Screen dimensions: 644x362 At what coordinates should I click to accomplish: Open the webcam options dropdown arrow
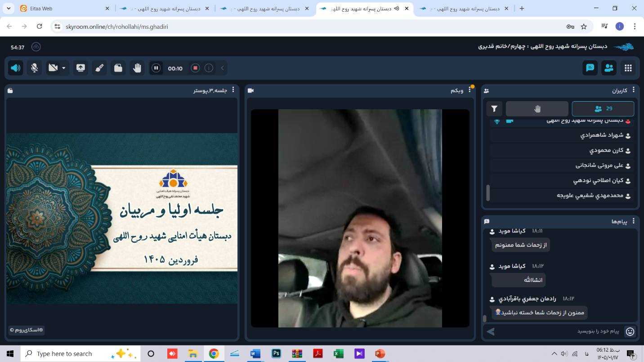(x=64, y=68)
